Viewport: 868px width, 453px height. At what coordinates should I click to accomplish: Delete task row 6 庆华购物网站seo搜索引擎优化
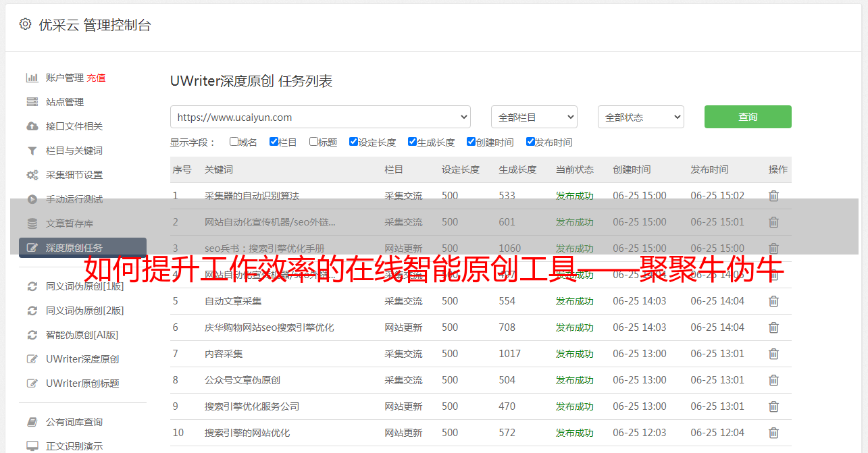(x=774, y=327)
